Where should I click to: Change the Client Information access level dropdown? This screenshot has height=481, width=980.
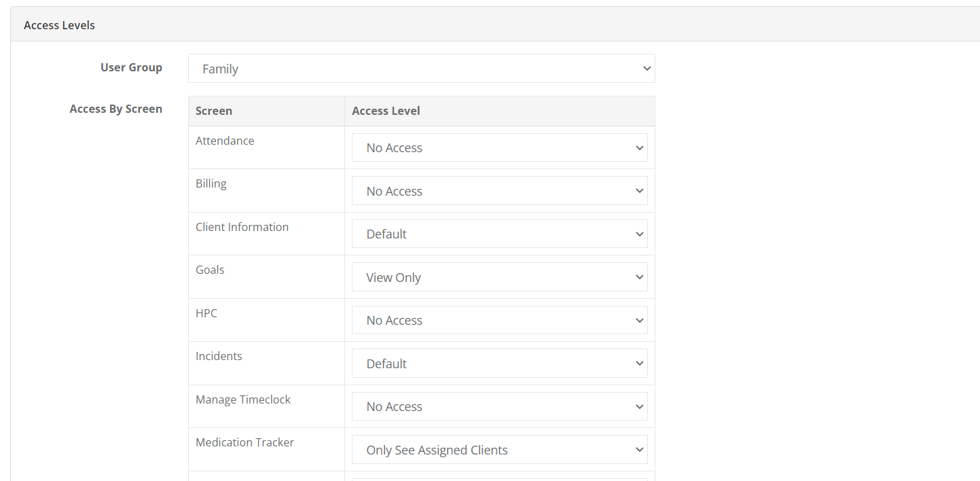pyautogui.click(x=499, y=234)
